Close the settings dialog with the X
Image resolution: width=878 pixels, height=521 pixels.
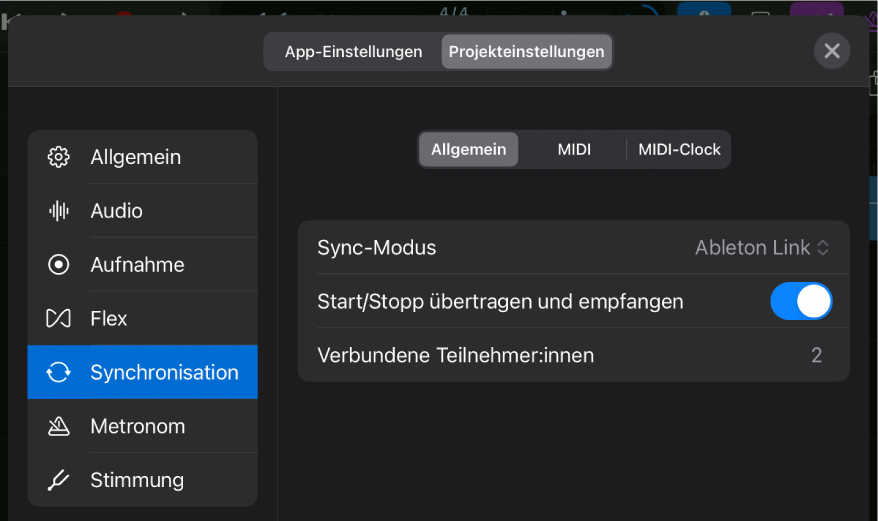[832, 51]
